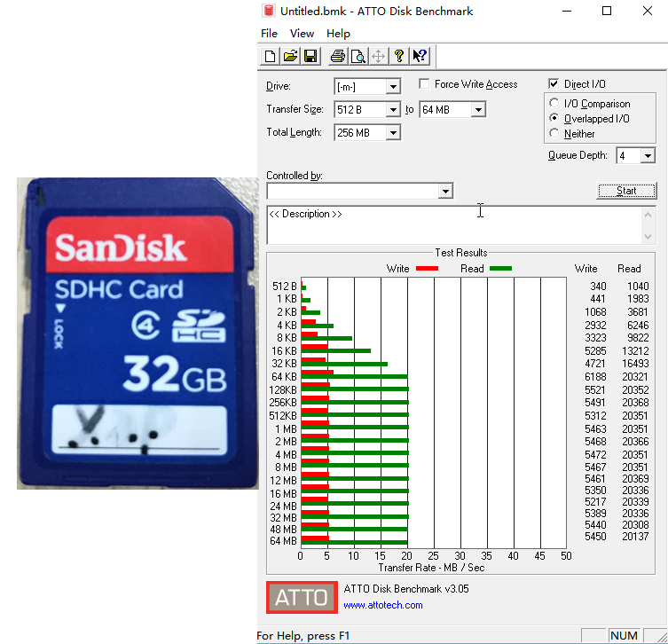Screen dimensions: 668x644
Task: Open the File menu
Action: [270, 33]
